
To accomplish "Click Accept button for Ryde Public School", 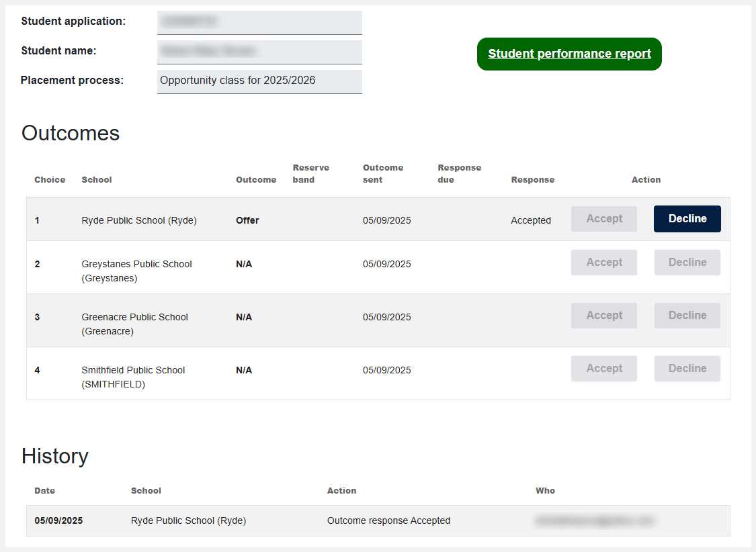I will tap(603, 219).
